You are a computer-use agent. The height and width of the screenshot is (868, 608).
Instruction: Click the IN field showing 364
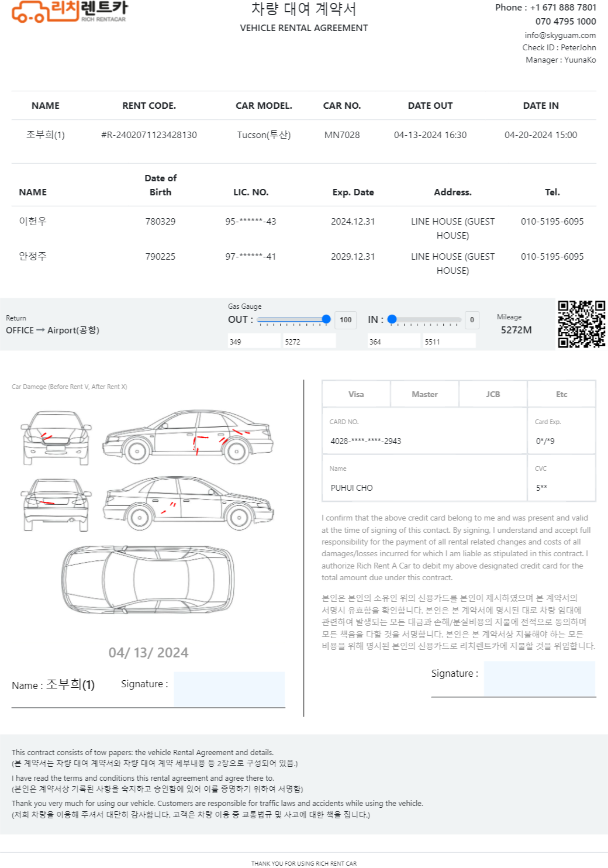coord(394,342)
